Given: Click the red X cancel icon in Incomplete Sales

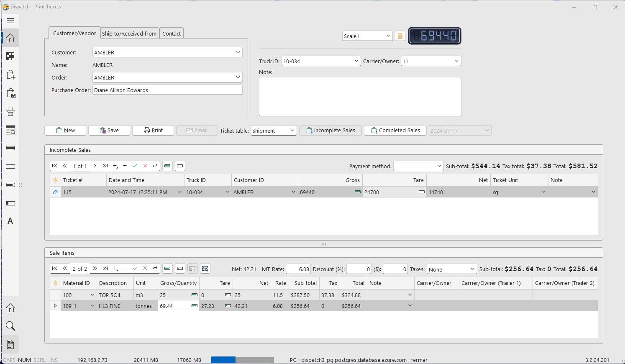Looking at the screenshot, I should [145, 166].
